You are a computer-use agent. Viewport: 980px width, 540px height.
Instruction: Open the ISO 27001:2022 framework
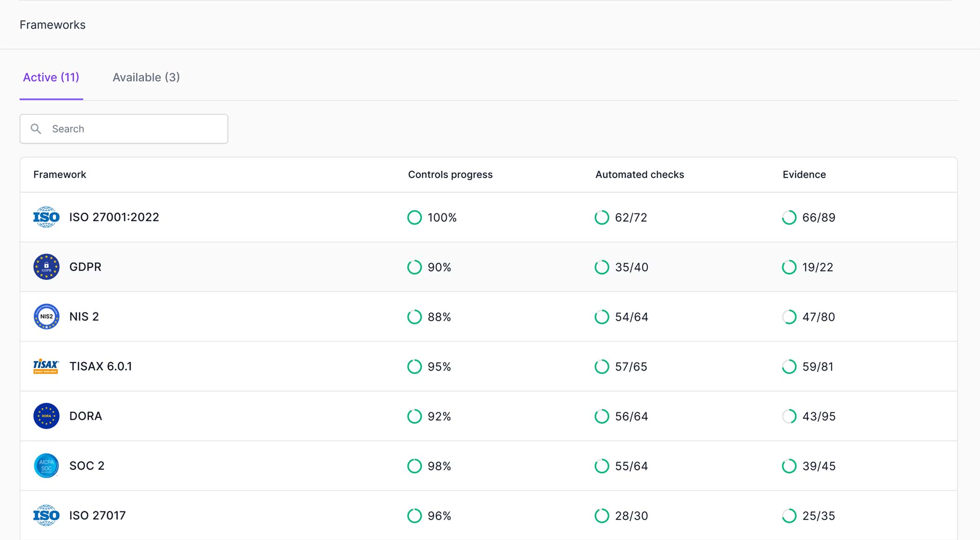click(x=114, y=217)
